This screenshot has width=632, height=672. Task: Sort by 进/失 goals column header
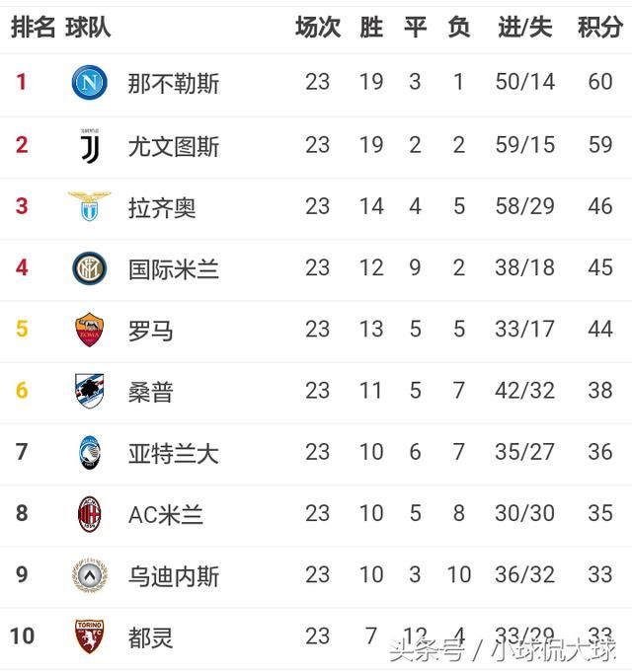coord(524,28)
